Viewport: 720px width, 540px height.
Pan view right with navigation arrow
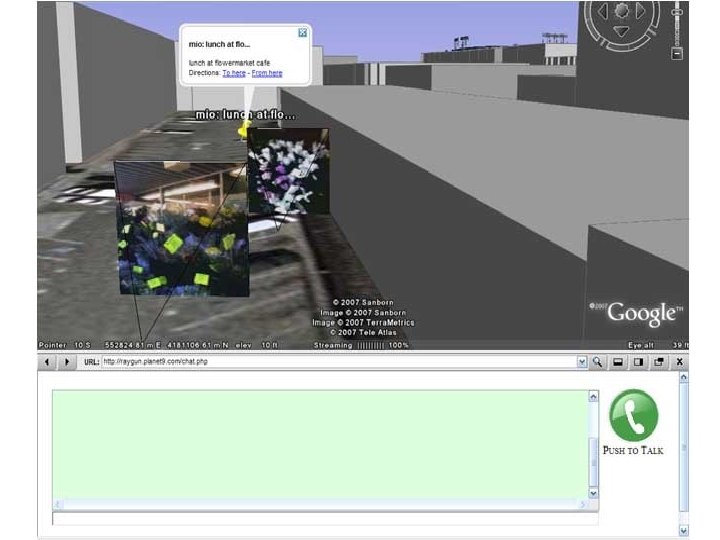[x=640, y=11]
